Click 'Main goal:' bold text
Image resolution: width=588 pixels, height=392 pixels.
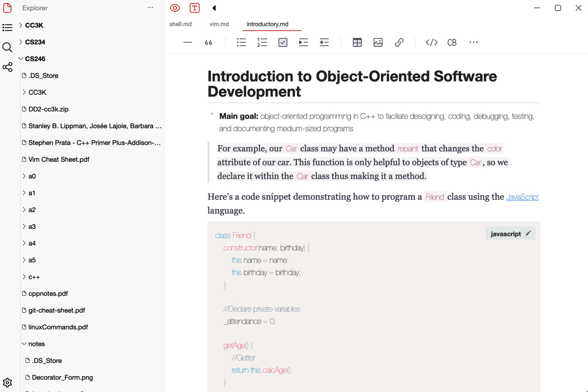[x=239, y=116]
